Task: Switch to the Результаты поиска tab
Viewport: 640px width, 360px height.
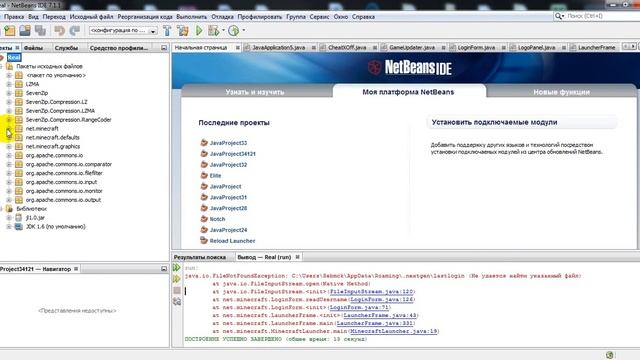Action: tap(200, 257)
